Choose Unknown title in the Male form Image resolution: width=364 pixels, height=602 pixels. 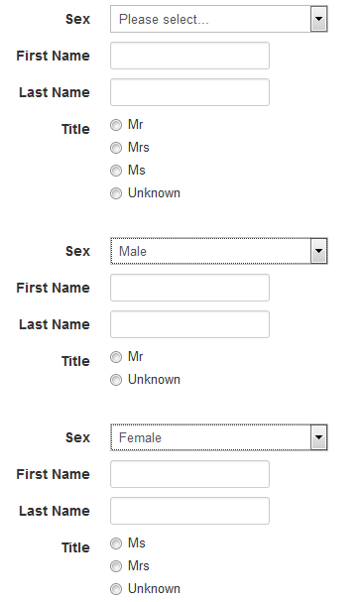tap(116, 380)
